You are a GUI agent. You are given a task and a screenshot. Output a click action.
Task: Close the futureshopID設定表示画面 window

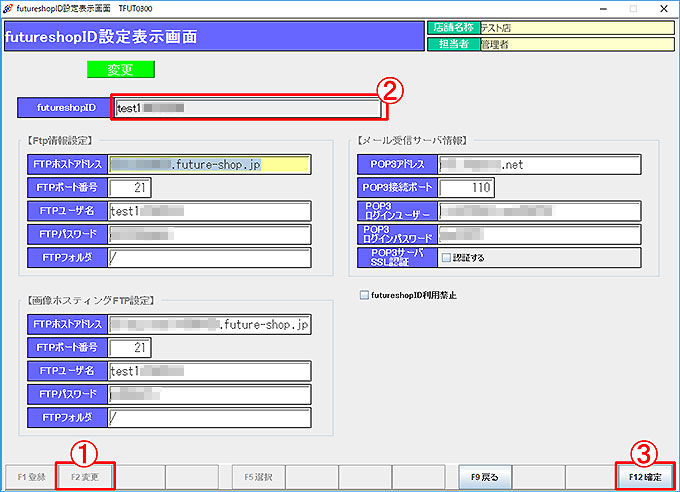pos(664,9)
